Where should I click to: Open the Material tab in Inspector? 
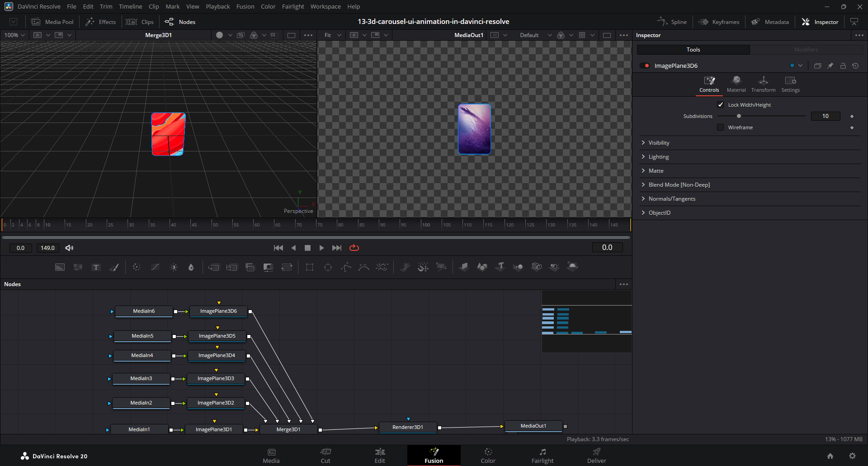pyautogui.click(x=736, y=84)
